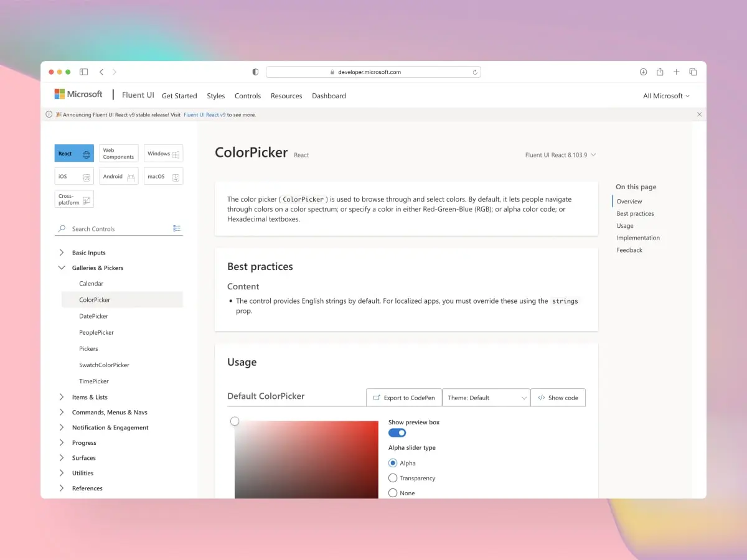This screenshot has width=747, height=560.
Task: Select the Android platform icon
Action: [x=118, y=176]
